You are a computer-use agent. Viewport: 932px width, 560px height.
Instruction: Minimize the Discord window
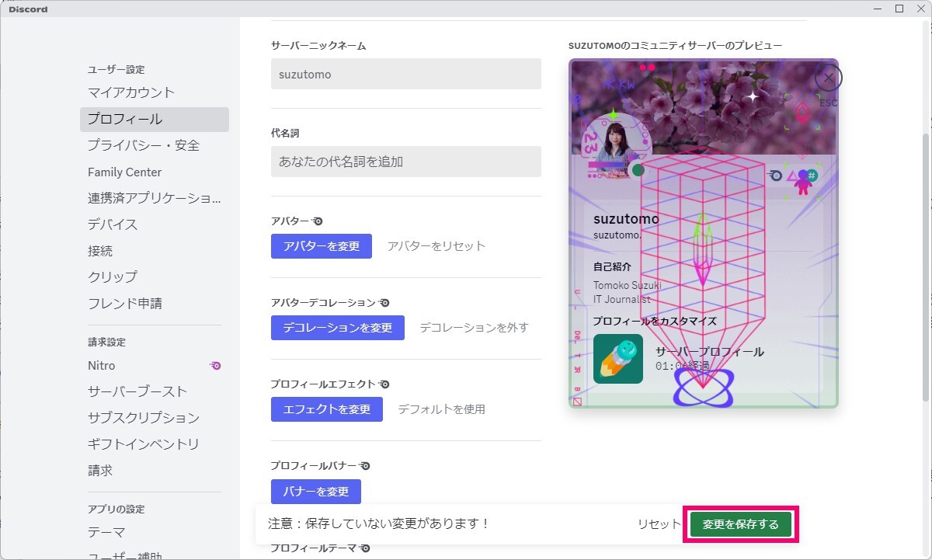click(878, 9)
